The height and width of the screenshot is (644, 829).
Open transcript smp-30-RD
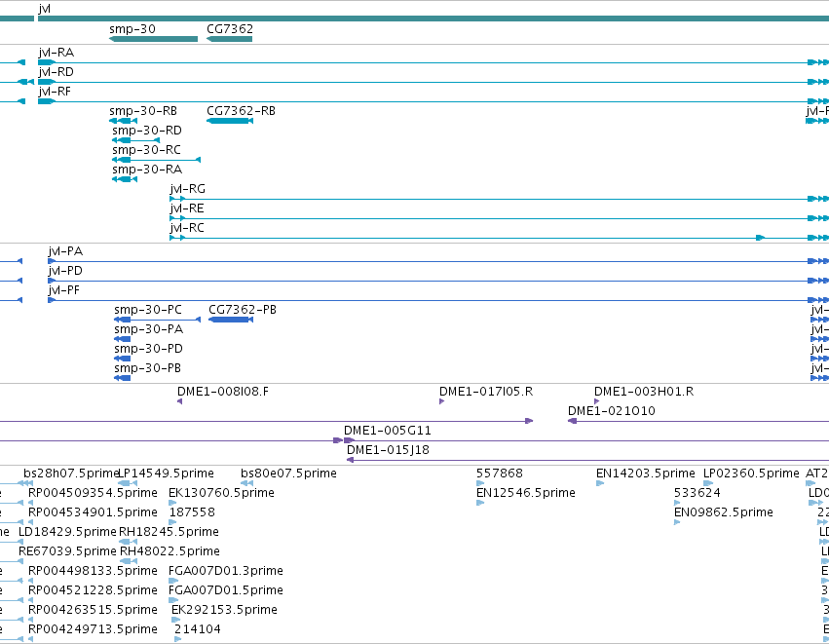(x=147, y=131)
